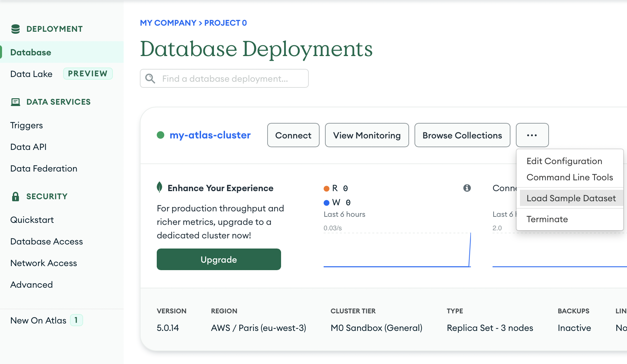627x364 pixels.
Task: Click the Connect button
Action: click(x=293, y=135)
